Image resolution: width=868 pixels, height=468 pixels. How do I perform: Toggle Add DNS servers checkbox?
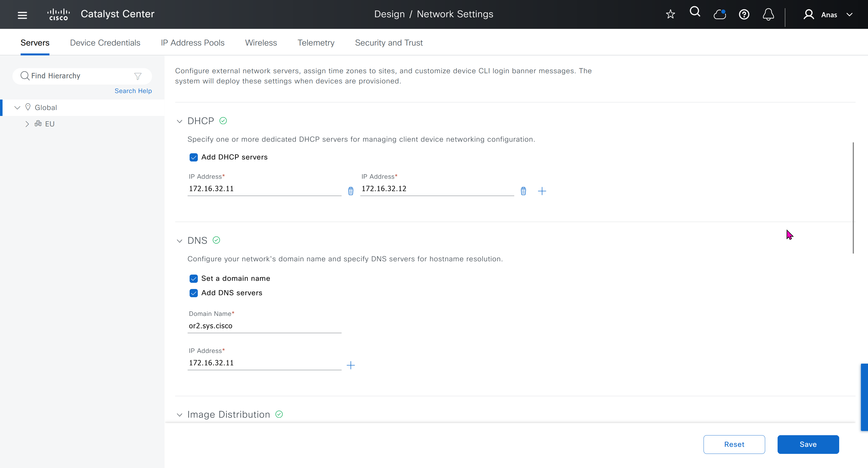click(x=194, y=293)
